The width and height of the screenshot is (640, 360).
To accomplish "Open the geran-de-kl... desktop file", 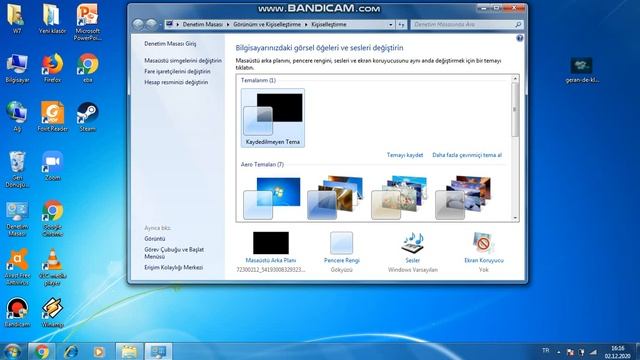I will point(582,70).
